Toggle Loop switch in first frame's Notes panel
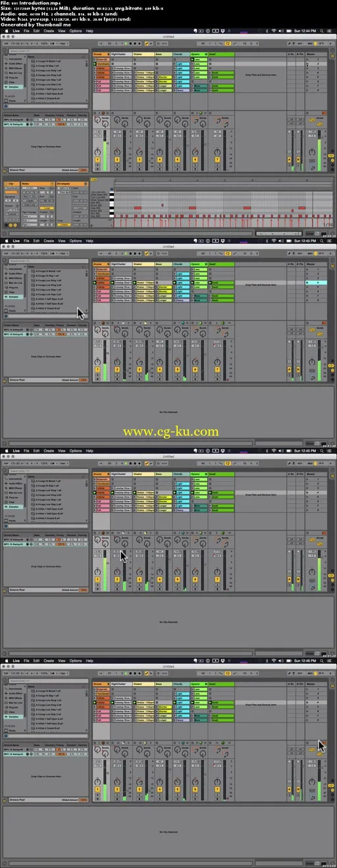 46,208
